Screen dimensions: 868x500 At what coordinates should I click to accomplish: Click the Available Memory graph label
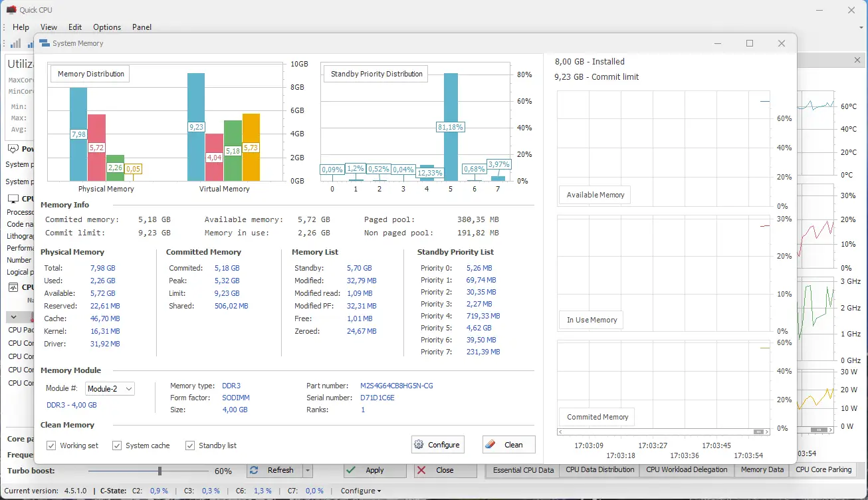595,195
